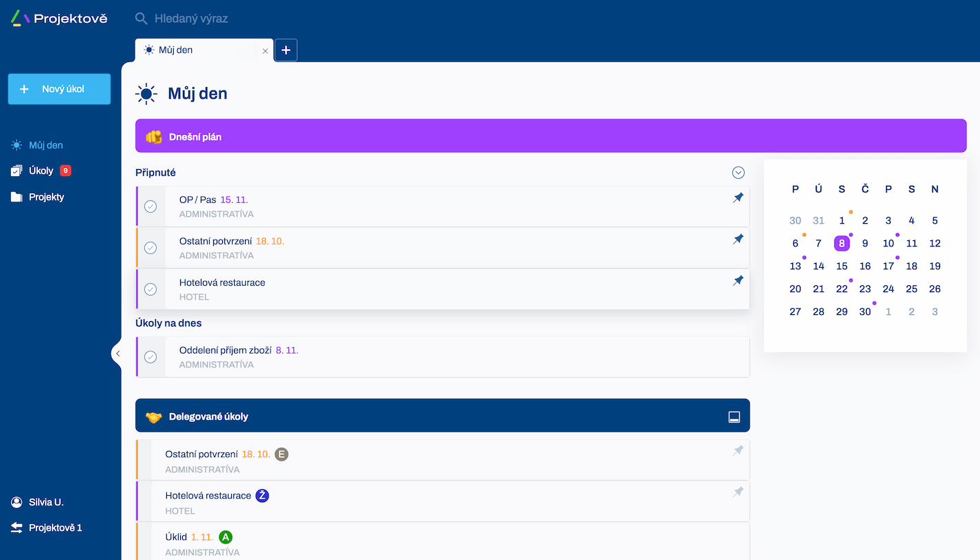Pin delegated Hotelová restaurace task

point(738,492)
